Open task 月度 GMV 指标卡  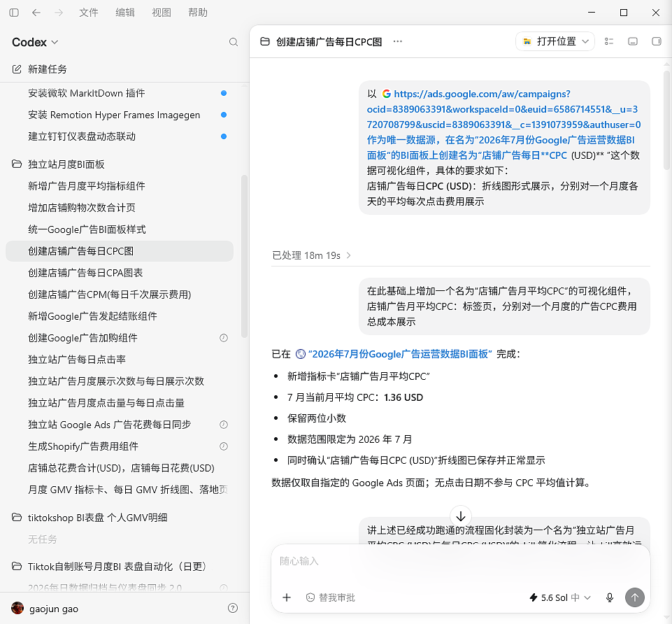click(x=120, y=490)
